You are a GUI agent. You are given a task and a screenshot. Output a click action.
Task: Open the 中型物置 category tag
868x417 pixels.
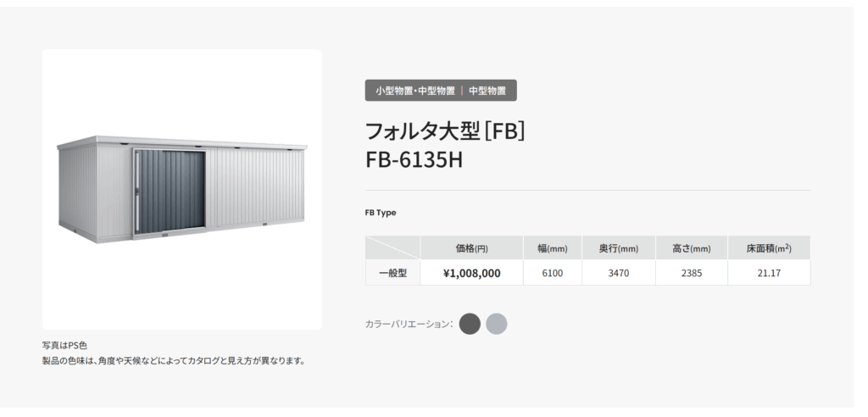[x=487, y=91]
